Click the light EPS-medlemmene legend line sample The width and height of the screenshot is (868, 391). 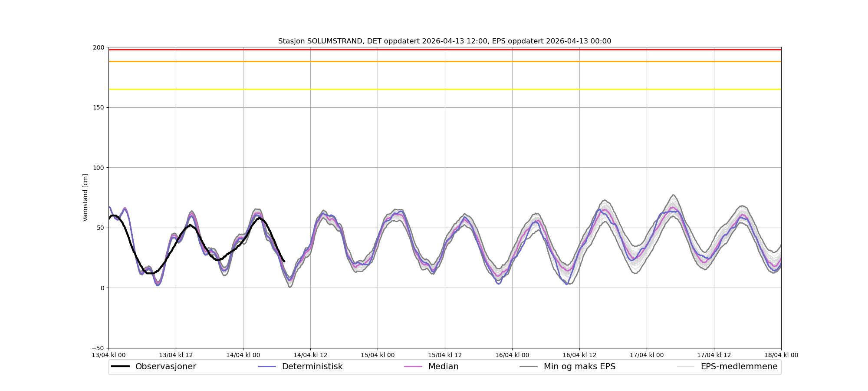(686, 367)
